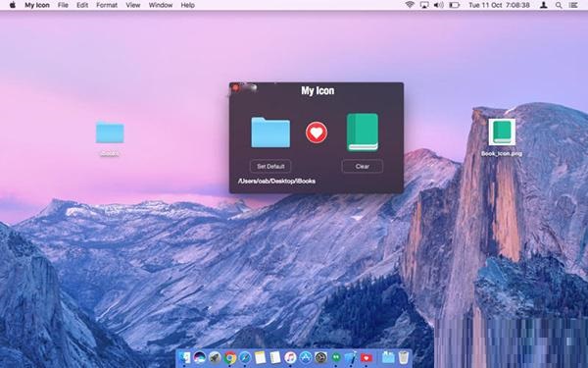
Task: Open Spotlight search
Action: tap(559, 5)
